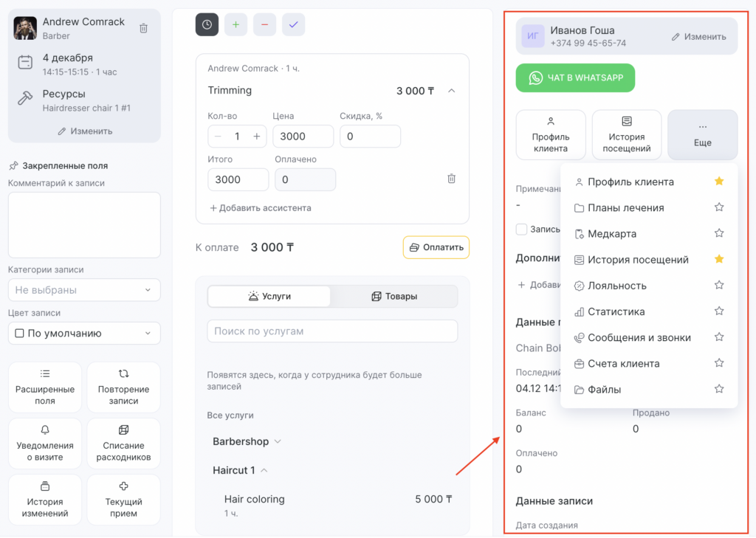The width and height of the screenshot is (756, 538).
Task: Open chat in WhatsApp
Action: pyautogui.click(x=575, y=77)
